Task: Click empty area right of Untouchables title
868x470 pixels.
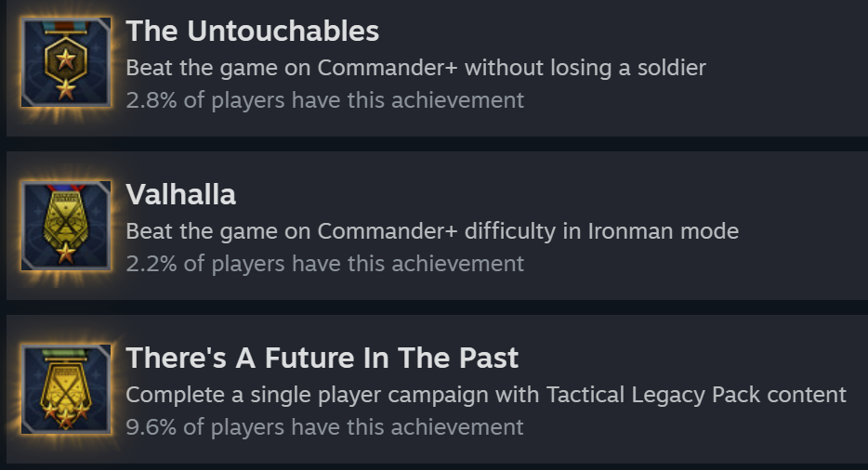Action: (x=620, y=31)
